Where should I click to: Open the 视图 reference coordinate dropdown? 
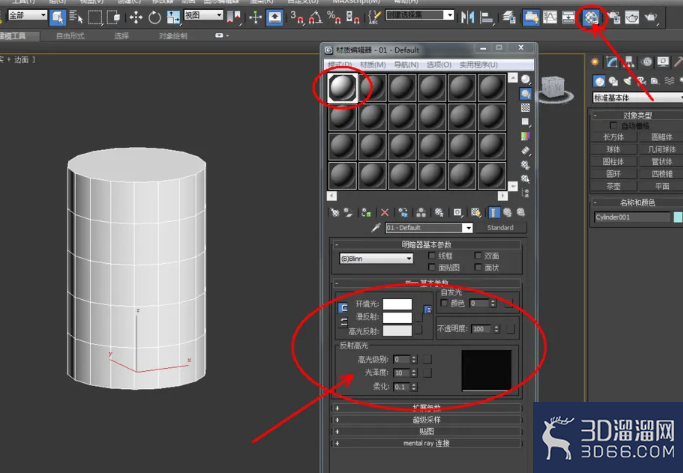pyautogui.click(x=203, y=15)
